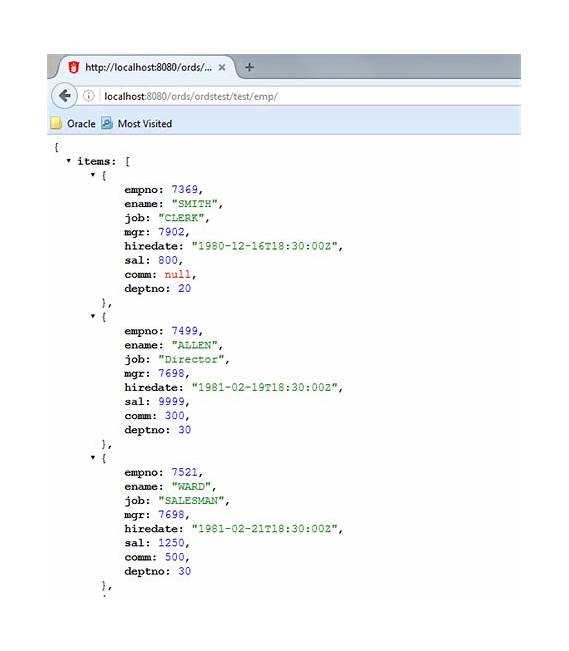Click the browser back arrow button
The height and width of the screenshot is (651, 569).
click(64, 96)
